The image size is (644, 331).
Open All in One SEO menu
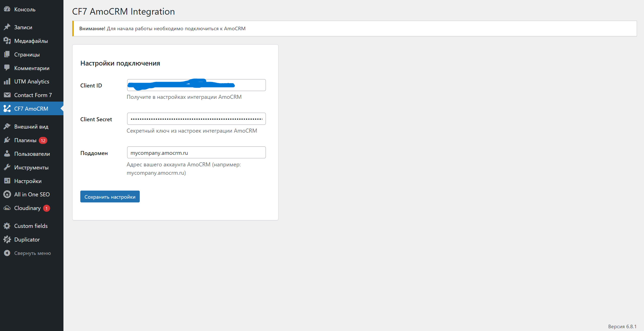pyautogui.click(x=32, y=194)
